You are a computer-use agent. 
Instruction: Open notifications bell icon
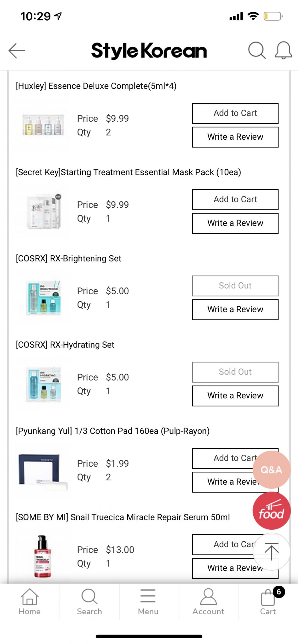coord(283,50)
